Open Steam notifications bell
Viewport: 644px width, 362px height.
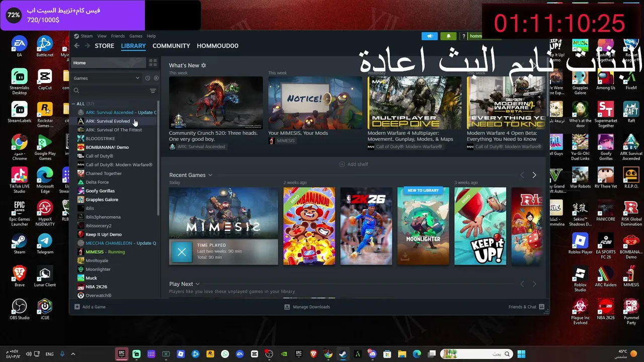[x=448, y=36]
